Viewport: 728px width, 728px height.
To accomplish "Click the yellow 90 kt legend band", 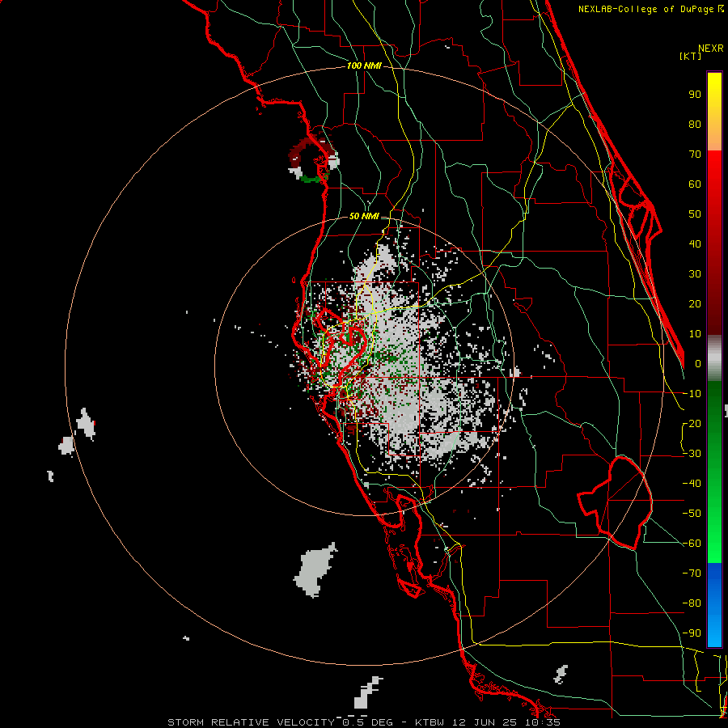I will (x=714, y=95).
